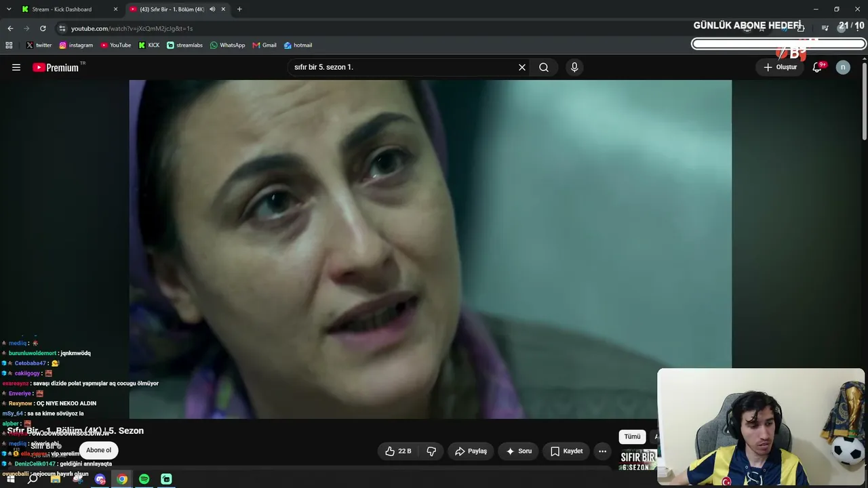Open the streamlabs bookmark
868x488 pixels.
(x=184, y=45)
